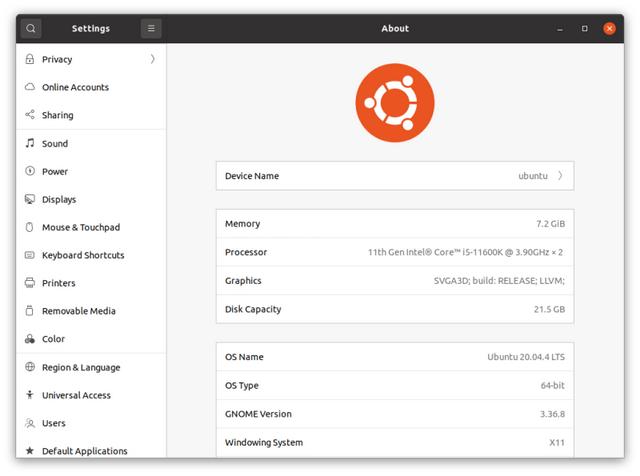The height and width of the screenshot is (476, 640).
Task: Open Removable Media settings
Action: pyautogui.click(x=91, y=311)
